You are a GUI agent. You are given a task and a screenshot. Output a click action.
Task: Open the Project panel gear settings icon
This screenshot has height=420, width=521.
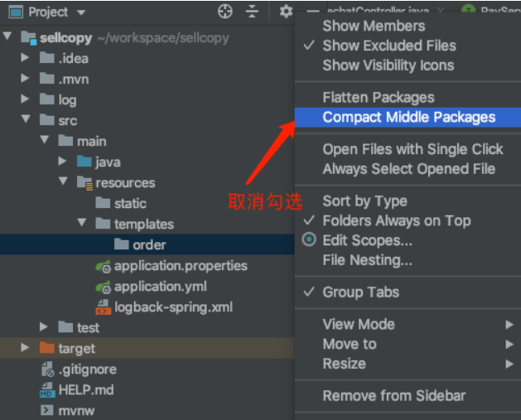286,12
